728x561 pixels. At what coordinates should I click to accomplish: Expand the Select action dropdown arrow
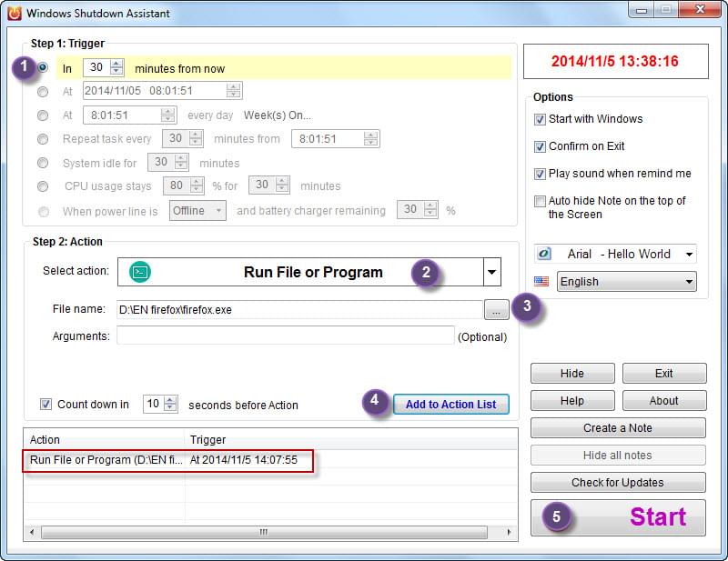point(492,272)
